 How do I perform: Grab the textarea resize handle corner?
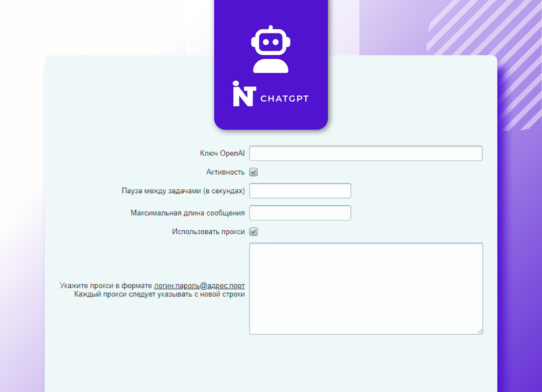coord(480,331)
